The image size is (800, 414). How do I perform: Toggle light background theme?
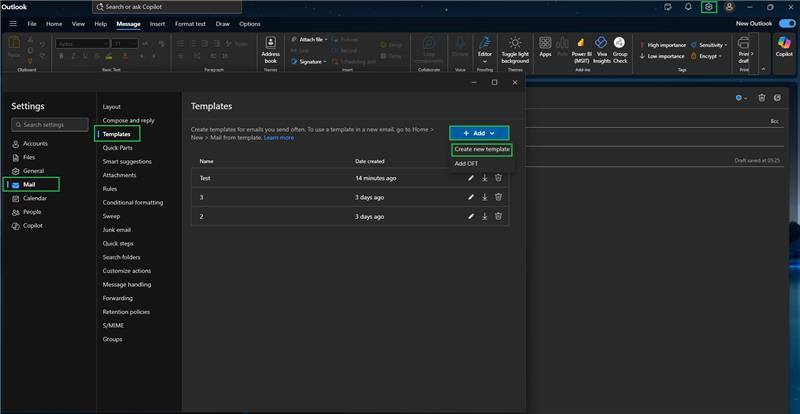515,50
